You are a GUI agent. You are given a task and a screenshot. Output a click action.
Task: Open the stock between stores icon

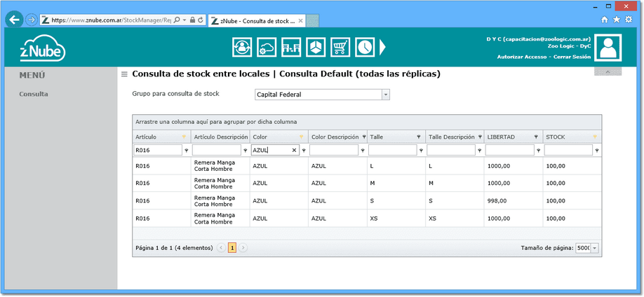coord(291,47)
